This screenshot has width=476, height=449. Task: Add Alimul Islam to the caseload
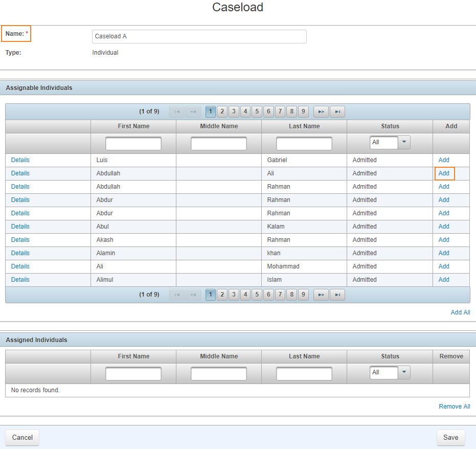coord(444,280)
